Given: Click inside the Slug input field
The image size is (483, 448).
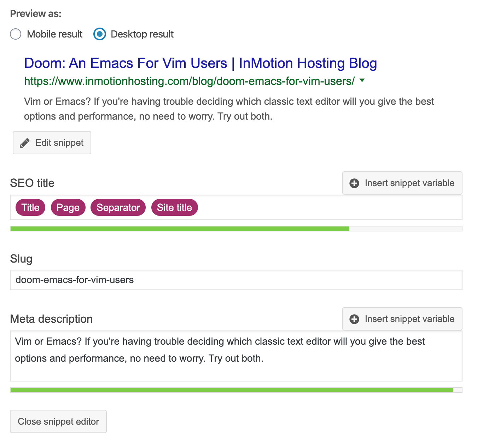Looking at the screenshot, I should click(x=236, y=280).
